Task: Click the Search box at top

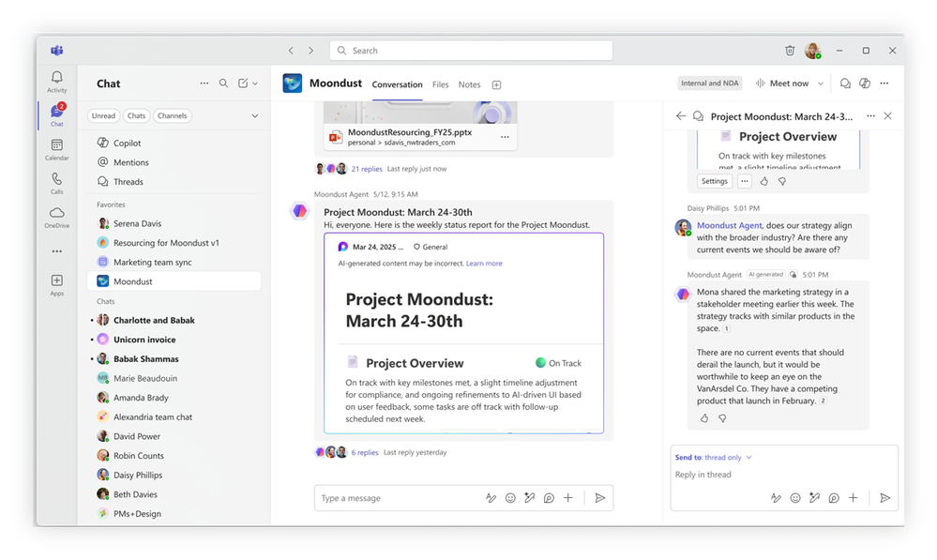Action: pos(471,51)
